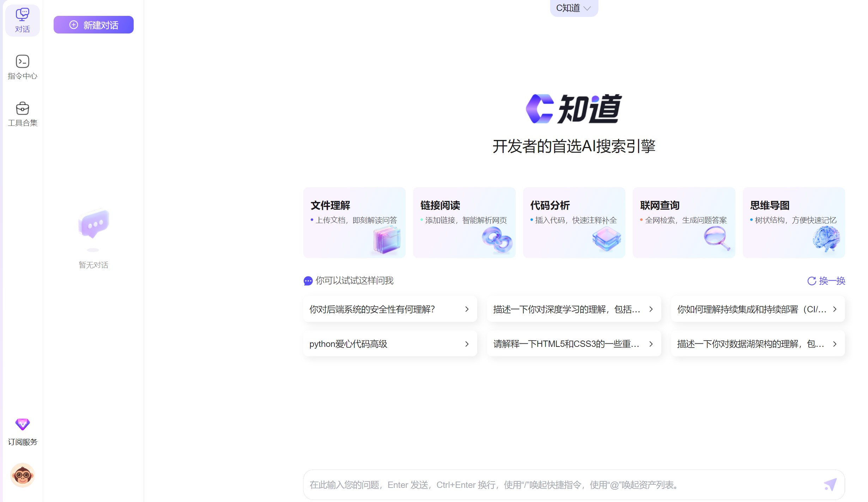Expand the 后端系统安全性 suggestion arrow
Screen dimensions: 868x502
point(467,309)
